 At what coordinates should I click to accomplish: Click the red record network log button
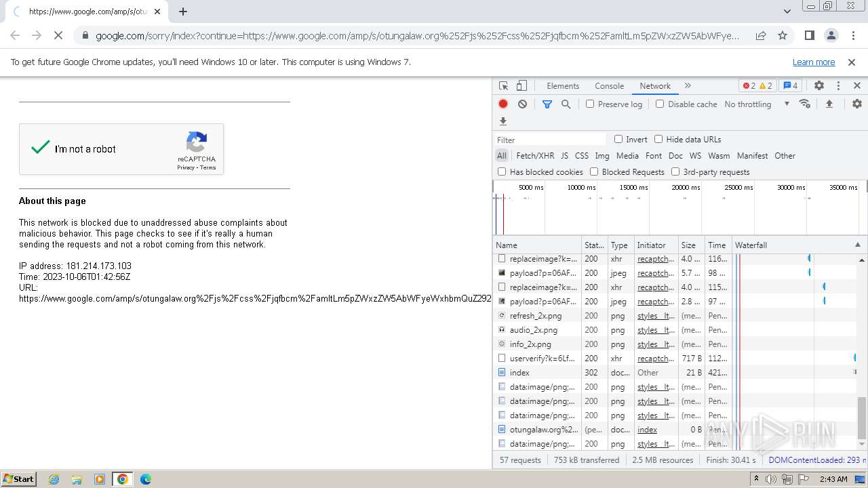[503, 104]
